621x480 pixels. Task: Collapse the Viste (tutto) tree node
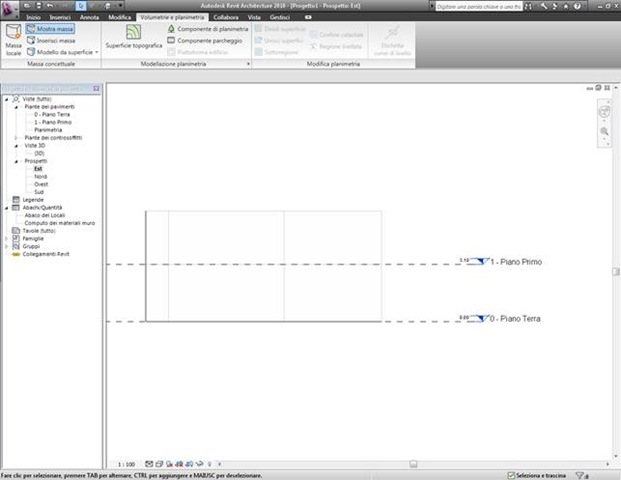pos(6,99)
